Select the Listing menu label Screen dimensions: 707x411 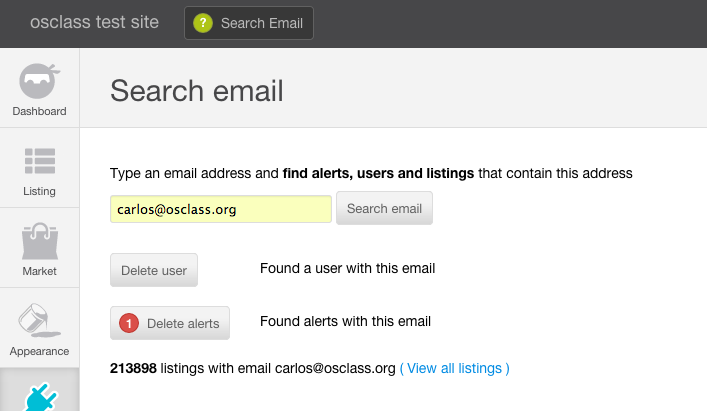point(39,191)
